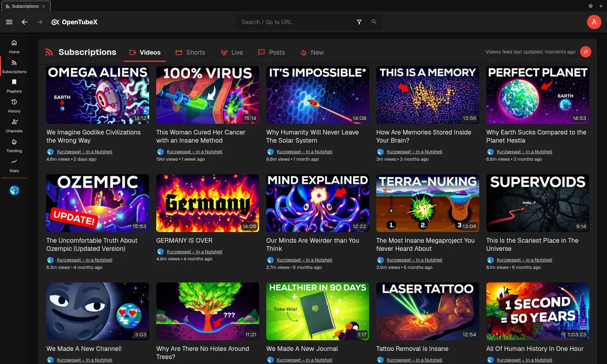Go to Home in the sidebar

[14, 46]
